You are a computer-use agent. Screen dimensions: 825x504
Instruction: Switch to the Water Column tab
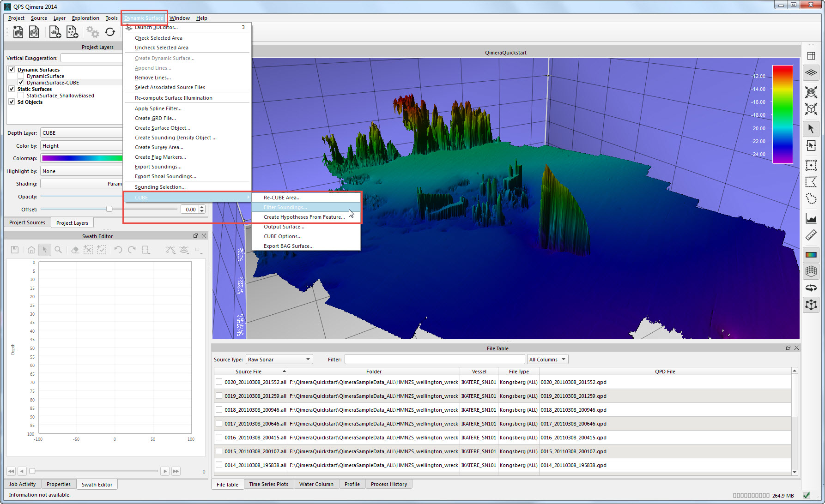(316, 484)
